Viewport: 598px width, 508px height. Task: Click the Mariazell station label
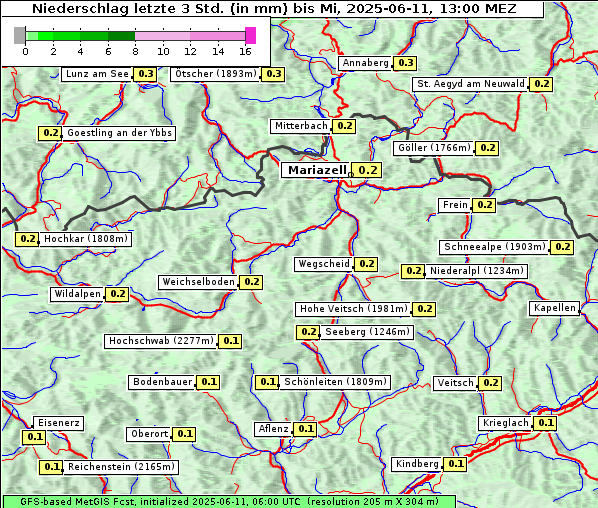click(x=316, y=170)
